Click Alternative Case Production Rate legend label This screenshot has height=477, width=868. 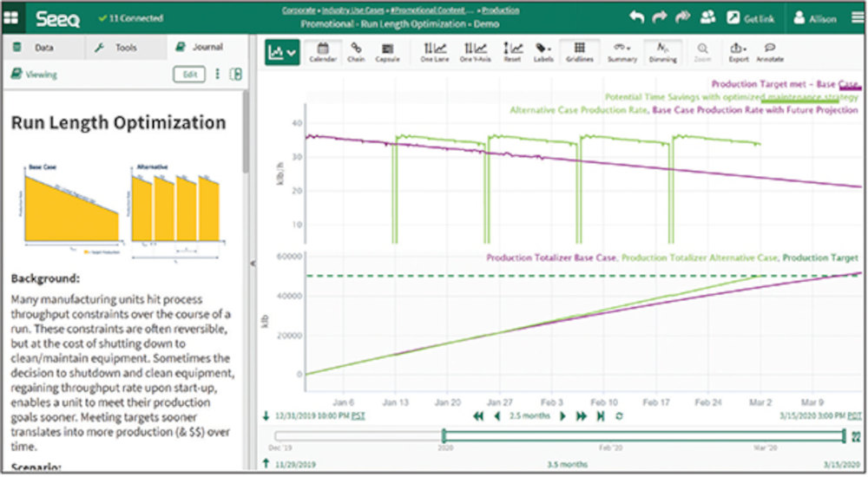(578, 110)
